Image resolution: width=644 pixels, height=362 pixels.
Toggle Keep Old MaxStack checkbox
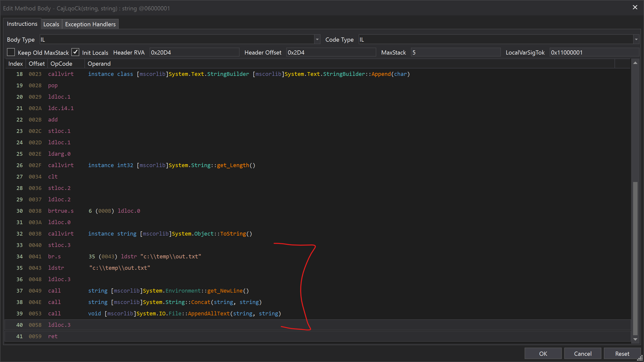pyautogui.click(x=11, y=52)
